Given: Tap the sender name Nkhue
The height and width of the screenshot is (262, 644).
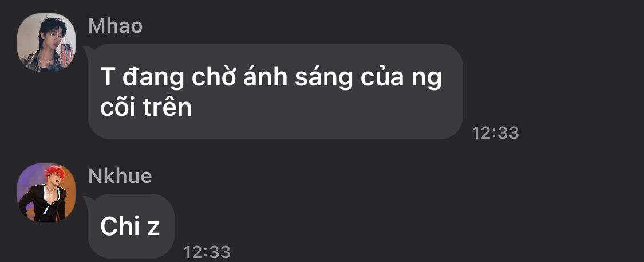Looking at the screenshot, I should coord(120,176).
